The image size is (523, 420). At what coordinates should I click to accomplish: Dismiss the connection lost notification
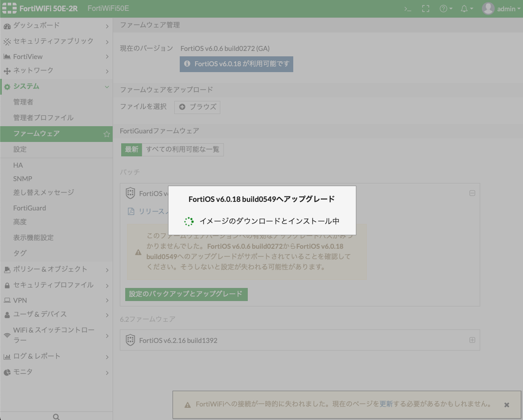506,404
